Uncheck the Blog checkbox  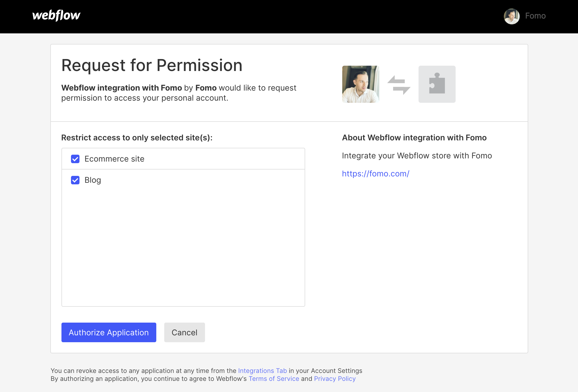tap(75, 180)
